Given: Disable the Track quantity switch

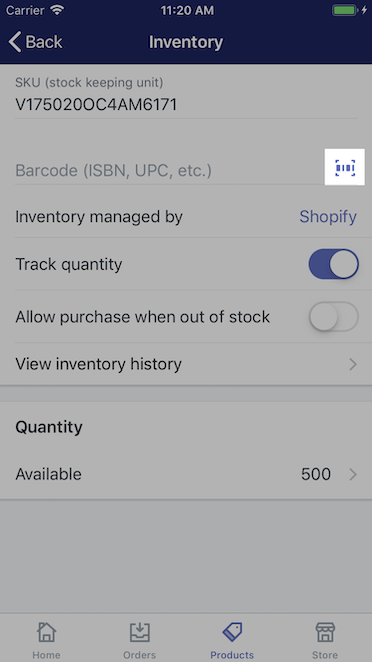Looking at the screenshot, I should coord(334,264).
